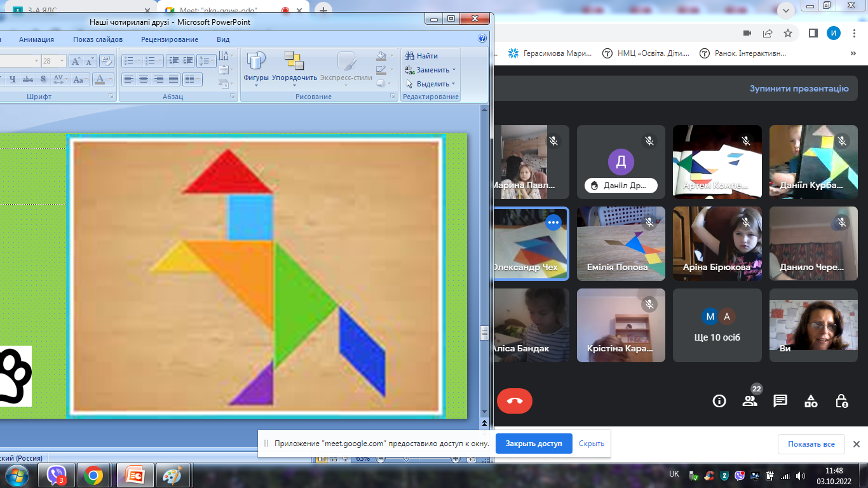Viewport: 868px width, 488px height.
Task: Click the Закрыть доступ button
Action: pyautogui.click(x=534, y=444)
